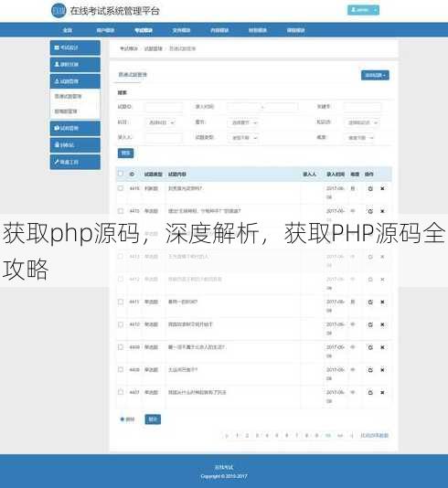
Task: Check the box for question 4408
Action: tap(121, 369)
